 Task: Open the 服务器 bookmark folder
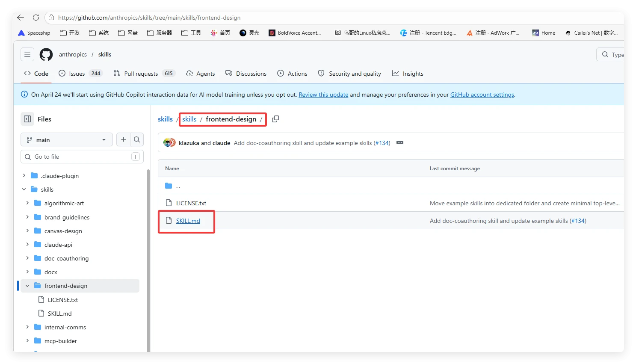[x=160, y=33]
